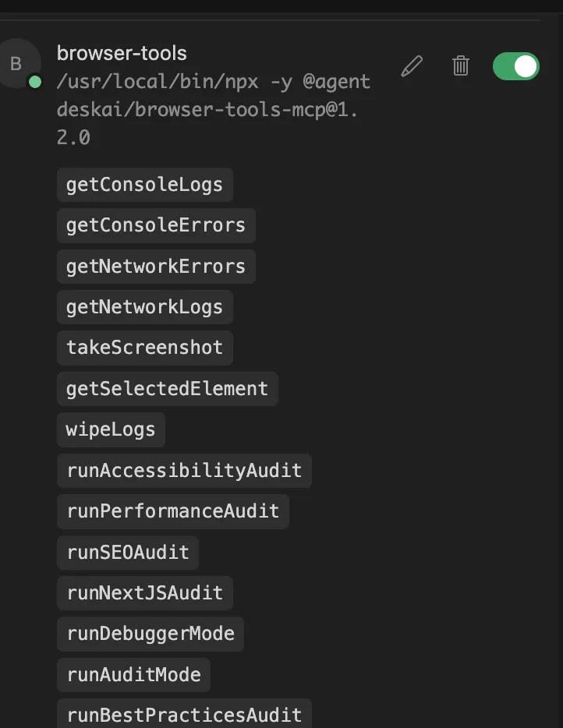563x728 pixels.
Task: Edit the browser-tools server with pencil icon
Action: [x=412, y=66]
